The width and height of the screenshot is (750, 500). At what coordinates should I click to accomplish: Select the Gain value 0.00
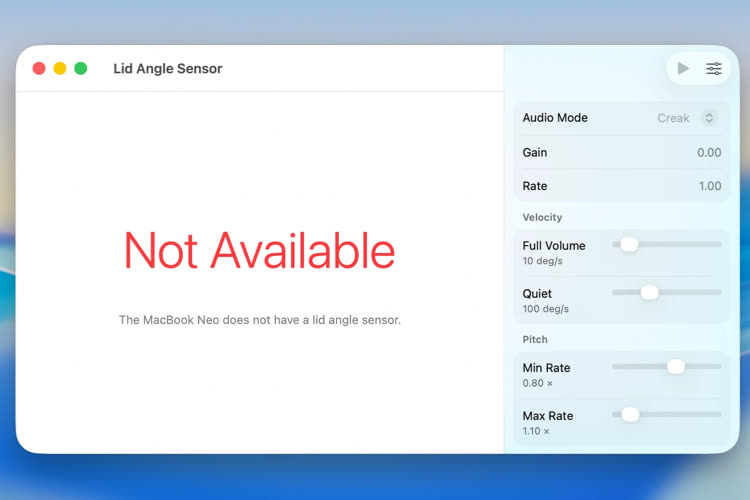pyautogui.click(x=708, y=153)
